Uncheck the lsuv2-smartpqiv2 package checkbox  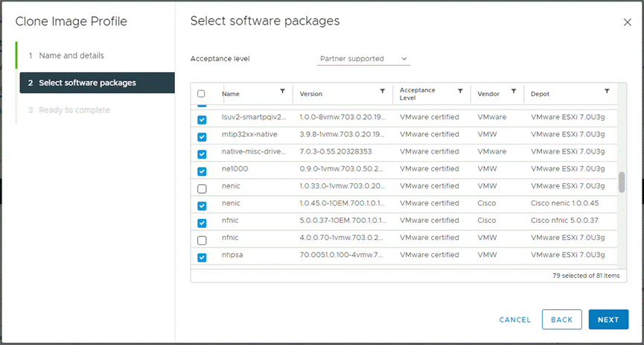pos(202,120)
